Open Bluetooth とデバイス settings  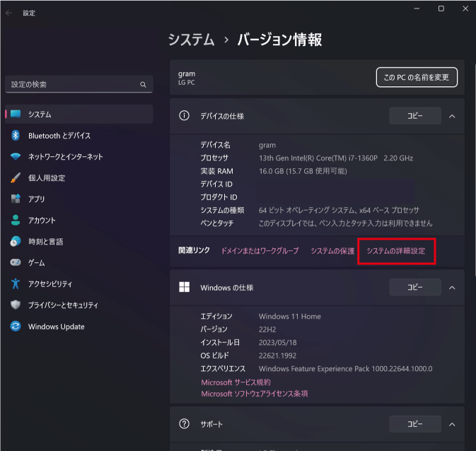(x=59, y=136)
